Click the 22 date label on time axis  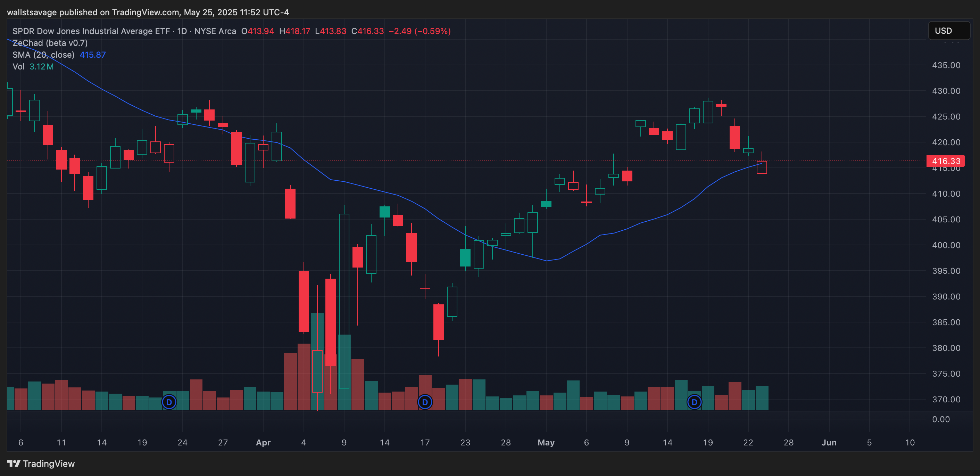coord(748,443)
